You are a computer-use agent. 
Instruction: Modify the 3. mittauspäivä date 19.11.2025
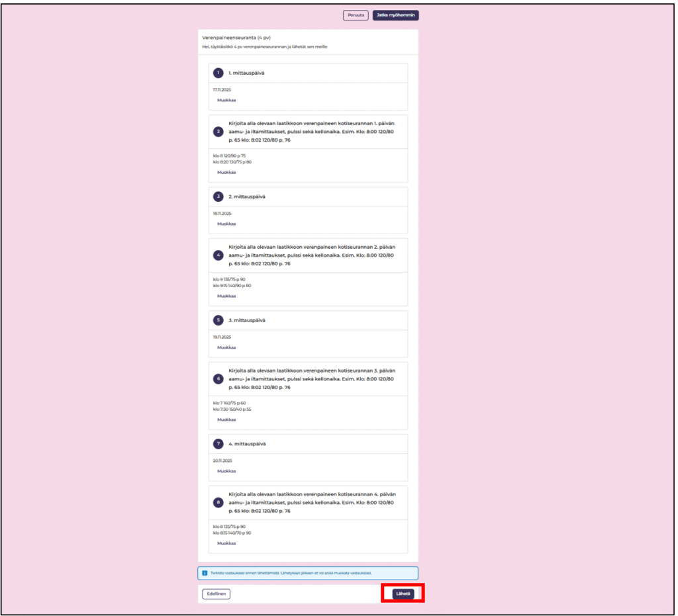point(226,347)
